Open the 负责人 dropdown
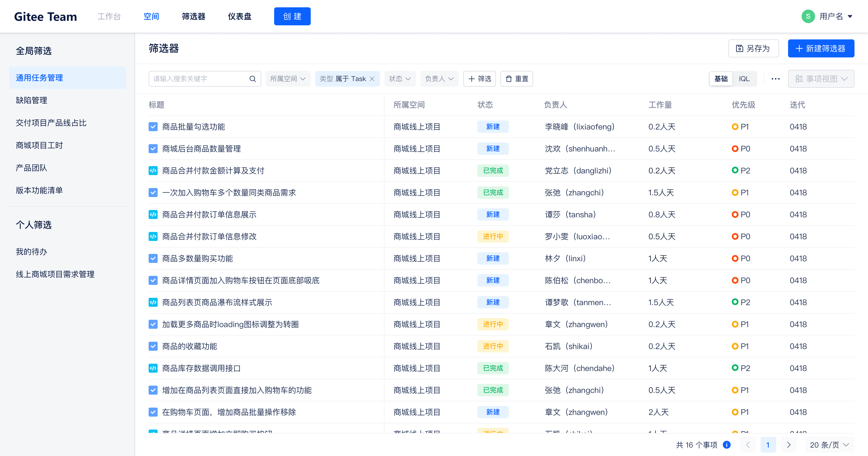Screen dimensions: 868x456 click(439, 79)
